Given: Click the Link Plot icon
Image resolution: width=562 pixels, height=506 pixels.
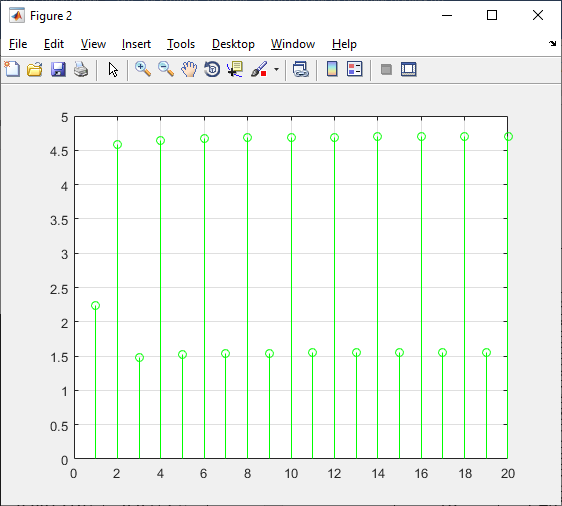Looking at the screenshot, I should [301, 69].
